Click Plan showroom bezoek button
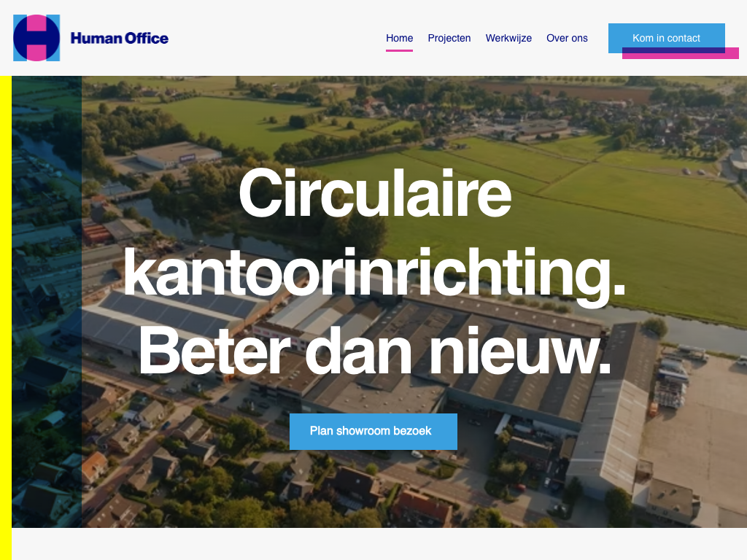 point(373,432)
